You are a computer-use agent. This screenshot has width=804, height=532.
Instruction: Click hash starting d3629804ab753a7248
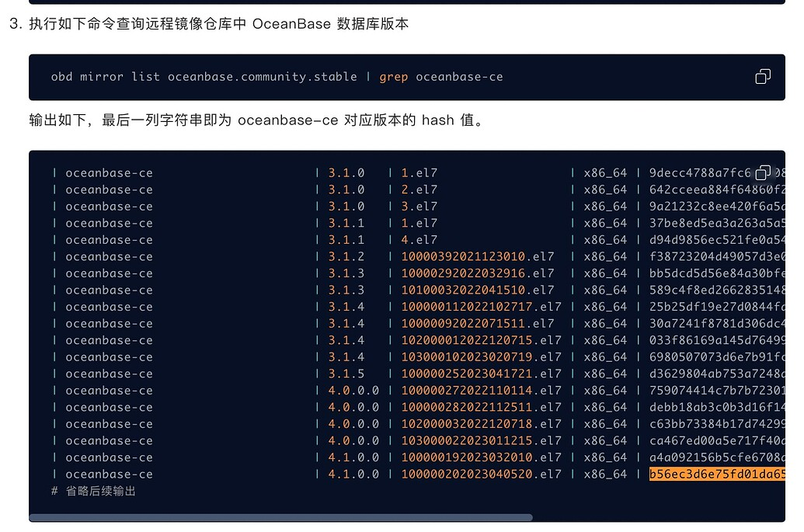[717, 374]
